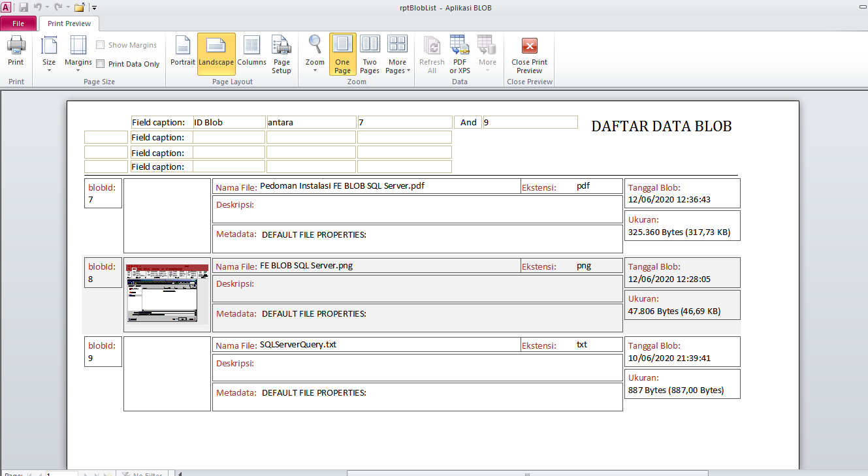868x476 pixels.
Task: Click the Print icon
Action: [x=16, y=52]
